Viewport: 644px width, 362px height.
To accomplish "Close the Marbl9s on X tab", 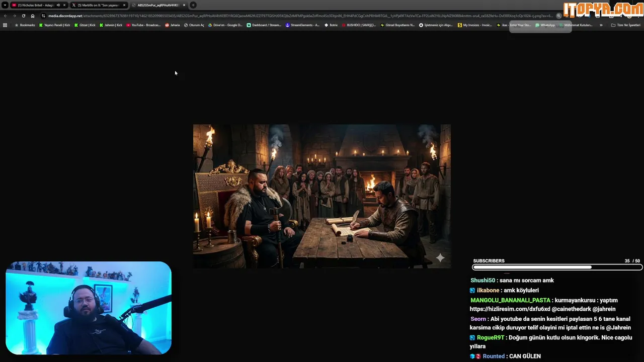I will click(x=124, y=5).
